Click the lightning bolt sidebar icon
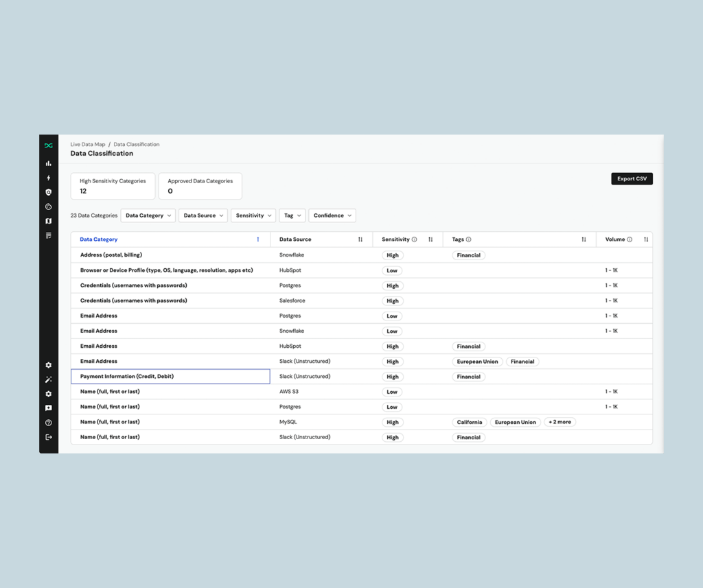The height and width of the screenshot is (588, 703). (48, 178)
